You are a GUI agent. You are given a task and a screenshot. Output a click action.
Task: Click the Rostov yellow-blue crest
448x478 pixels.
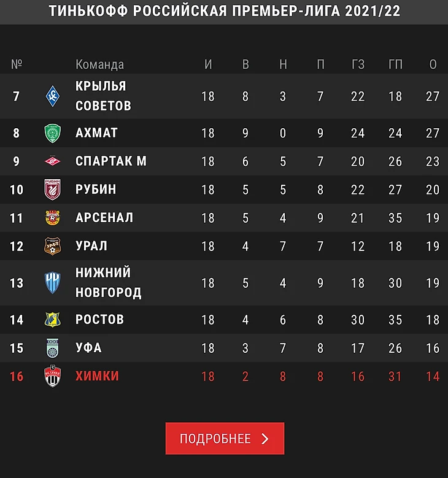click(x=52, y=320)
